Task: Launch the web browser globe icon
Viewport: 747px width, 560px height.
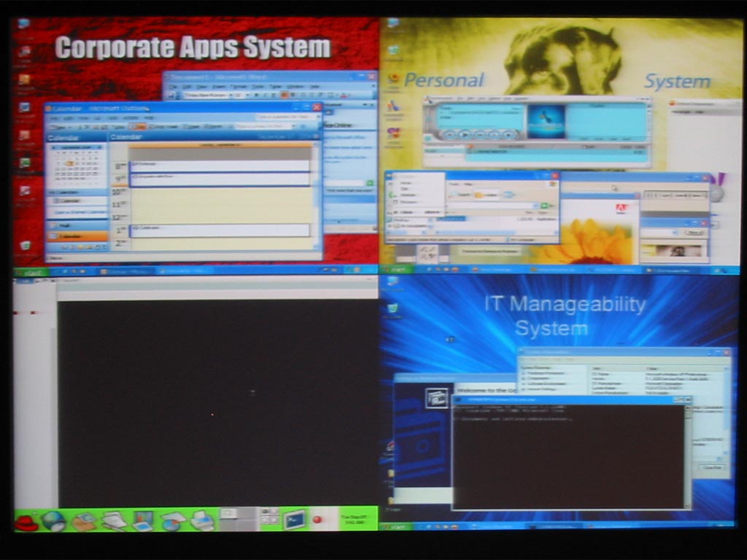Action: tap(54, 521)
